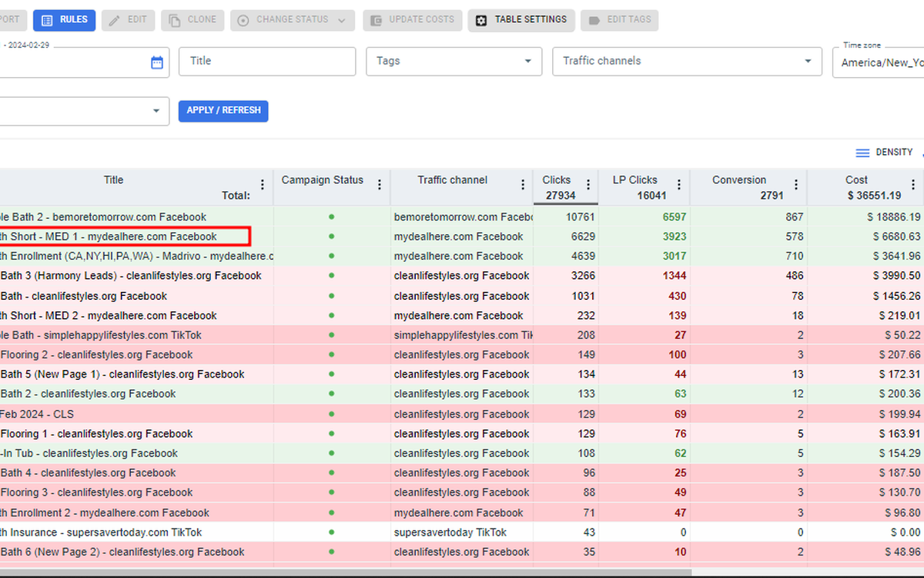This screenshot has width=924, height=578.
Task: Click the CLONE toolbar button
Action: coord(192,20)
